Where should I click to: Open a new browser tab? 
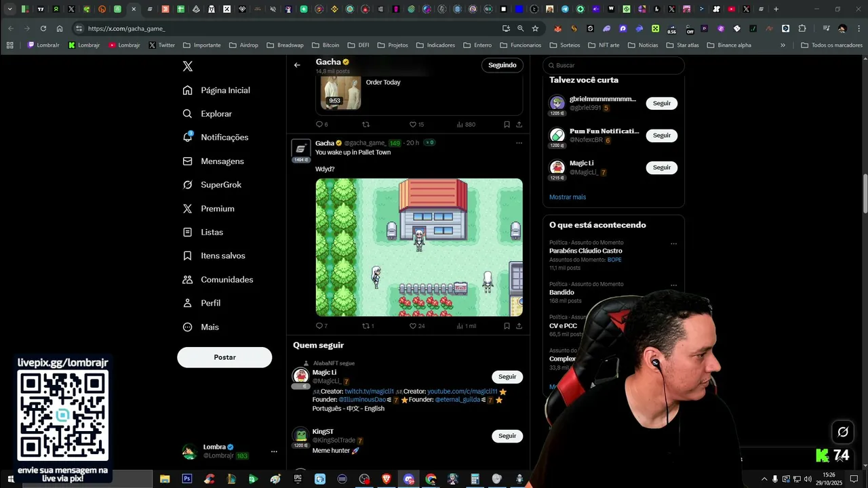coord(776,9)
